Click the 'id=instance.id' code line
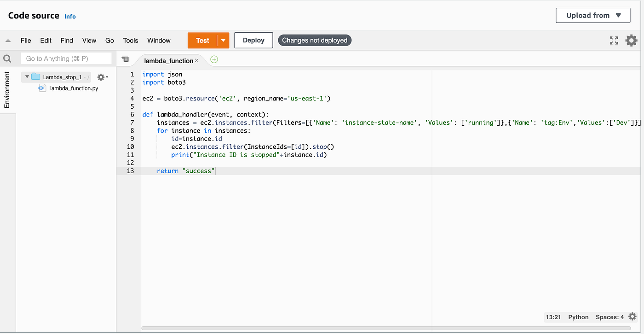 click(197, 139)
